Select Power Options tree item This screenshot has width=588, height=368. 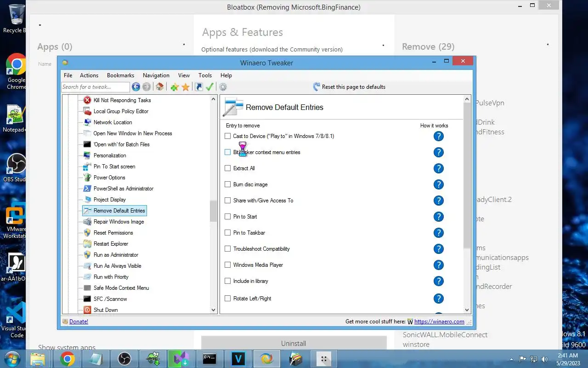coord(109,178)
